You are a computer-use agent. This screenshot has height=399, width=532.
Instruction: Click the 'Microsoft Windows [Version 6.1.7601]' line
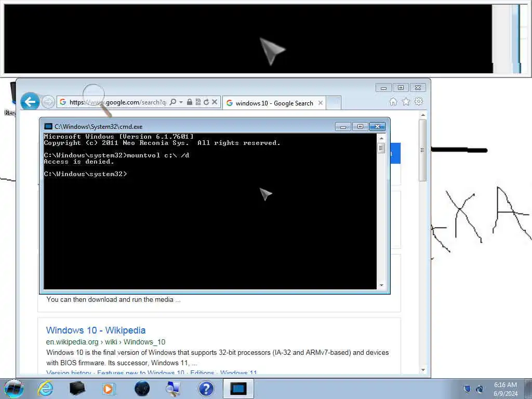(x=119, y=137)
